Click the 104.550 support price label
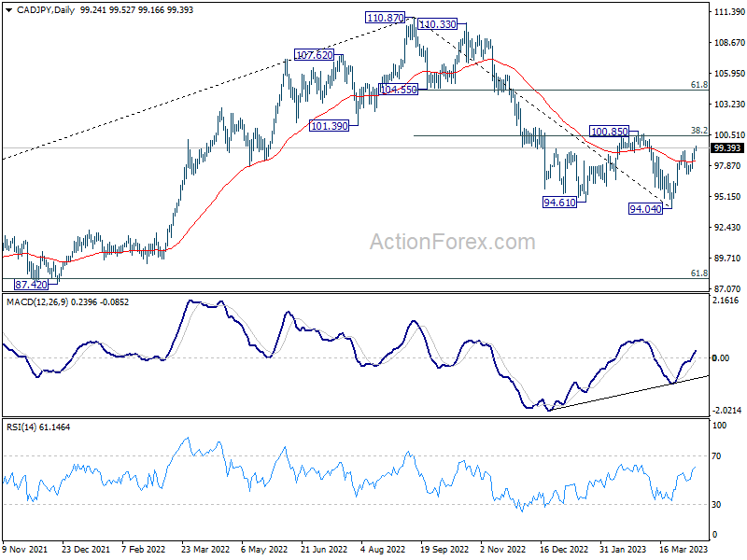The width and height of the screenshot is (747, 560). [x=399, y=90]
